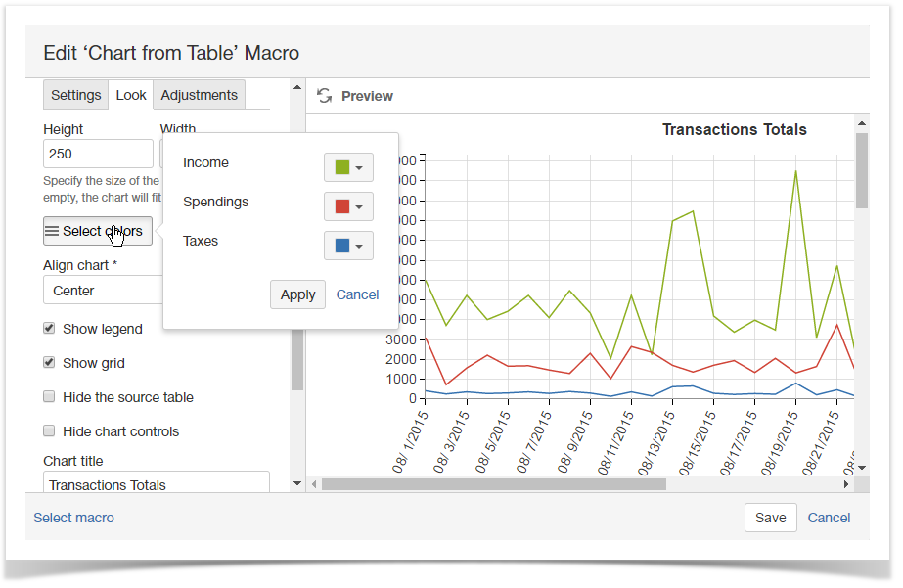
Task: Switch to the Adjustments tab
Action: tap(199, 94)
